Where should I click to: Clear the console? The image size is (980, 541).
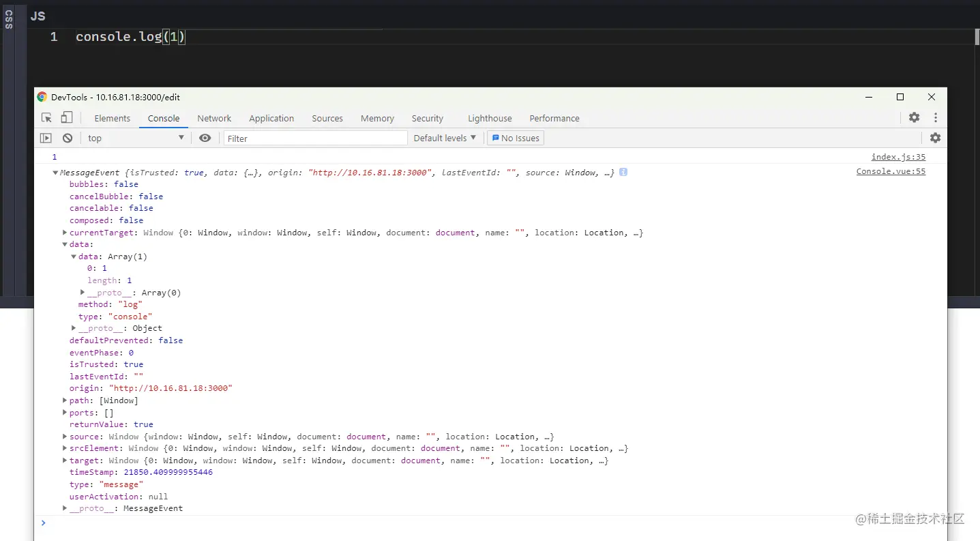click(68, 138)
